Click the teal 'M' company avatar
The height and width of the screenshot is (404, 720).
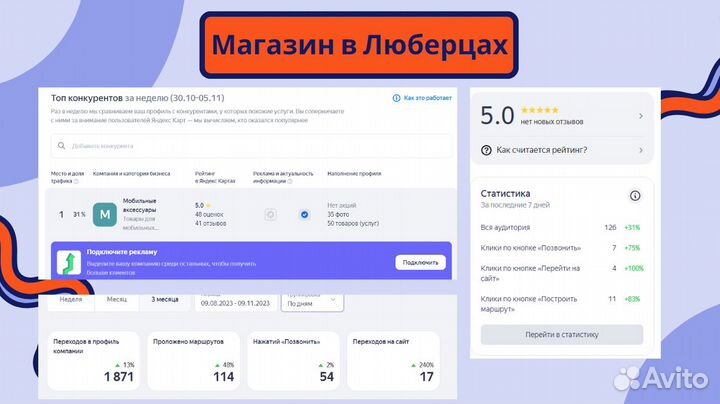(x=105, y=214)
